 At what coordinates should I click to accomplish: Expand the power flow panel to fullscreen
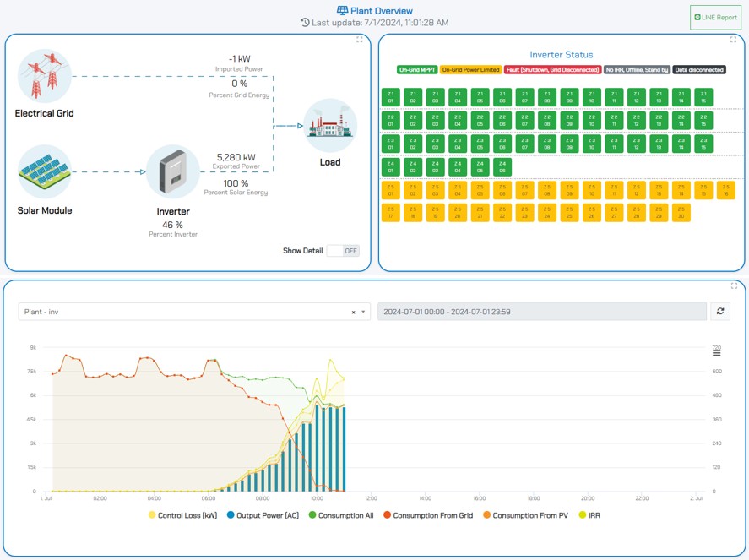tap(360, 40)
